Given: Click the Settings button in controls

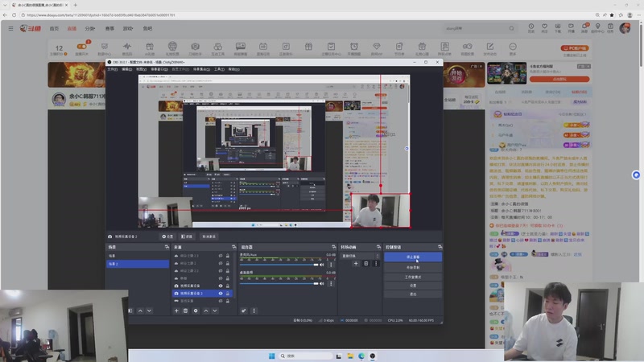Looking at the screenshot, I should tap(412, 285).
